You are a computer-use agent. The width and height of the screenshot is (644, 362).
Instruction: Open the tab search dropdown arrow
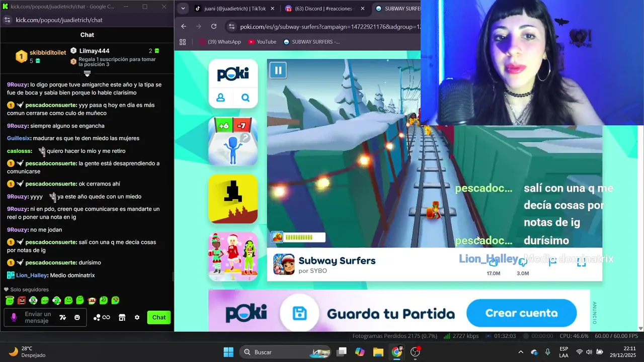[x=183, y=9]
